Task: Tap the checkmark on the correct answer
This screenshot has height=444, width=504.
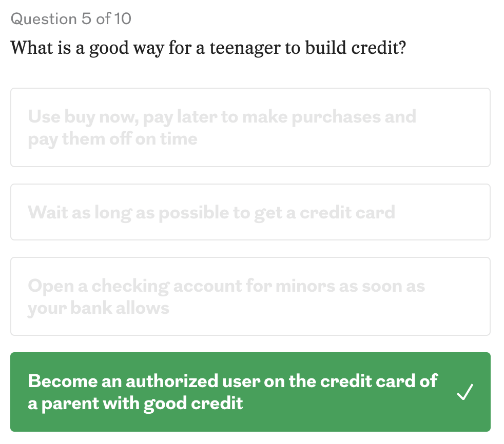Action: [x=465, y=392]
